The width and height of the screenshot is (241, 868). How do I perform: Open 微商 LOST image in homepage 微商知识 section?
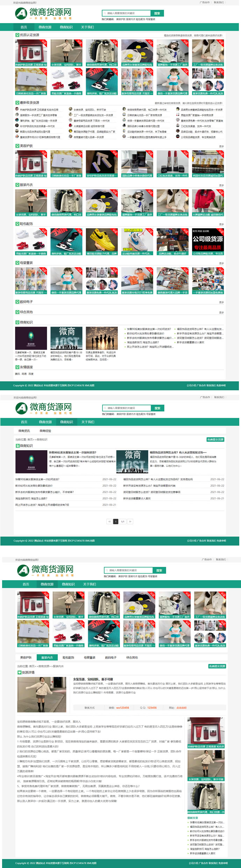coord(66,339)
